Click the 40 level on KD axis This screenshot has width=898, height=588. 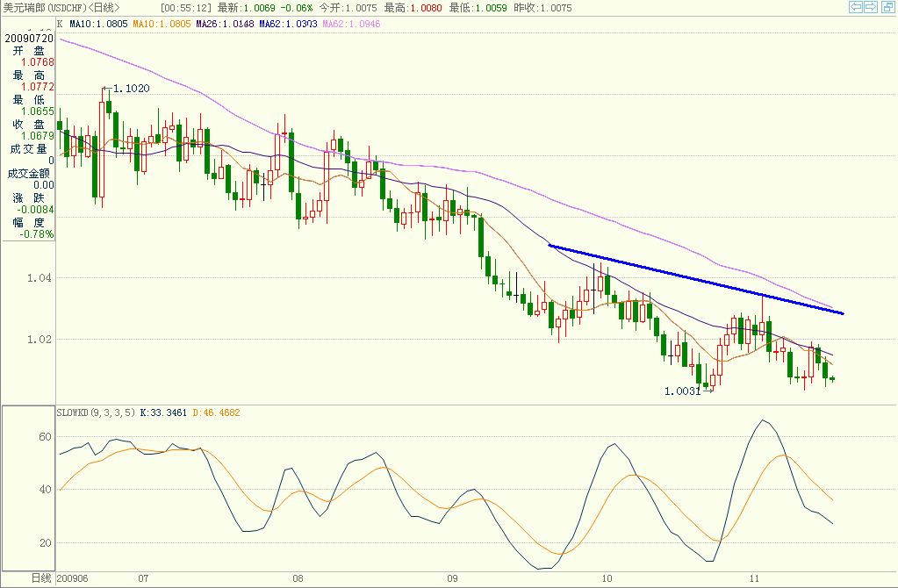pyautogui.click(x=46, y=490)
